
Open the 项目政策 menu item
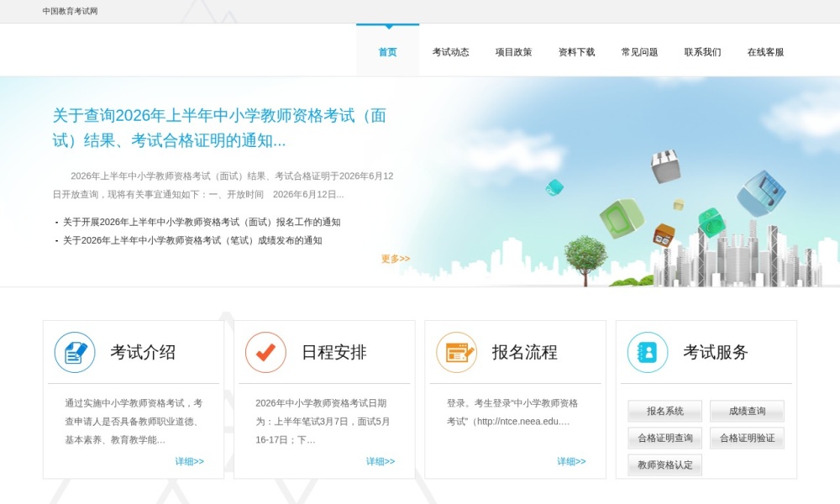[514, 52]
